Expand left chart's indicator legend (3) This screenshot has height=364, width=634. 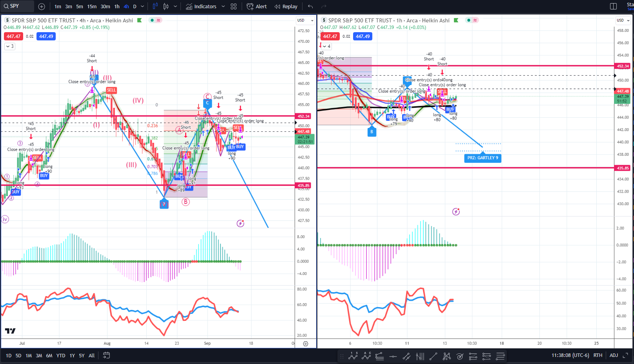coord(10,46)
